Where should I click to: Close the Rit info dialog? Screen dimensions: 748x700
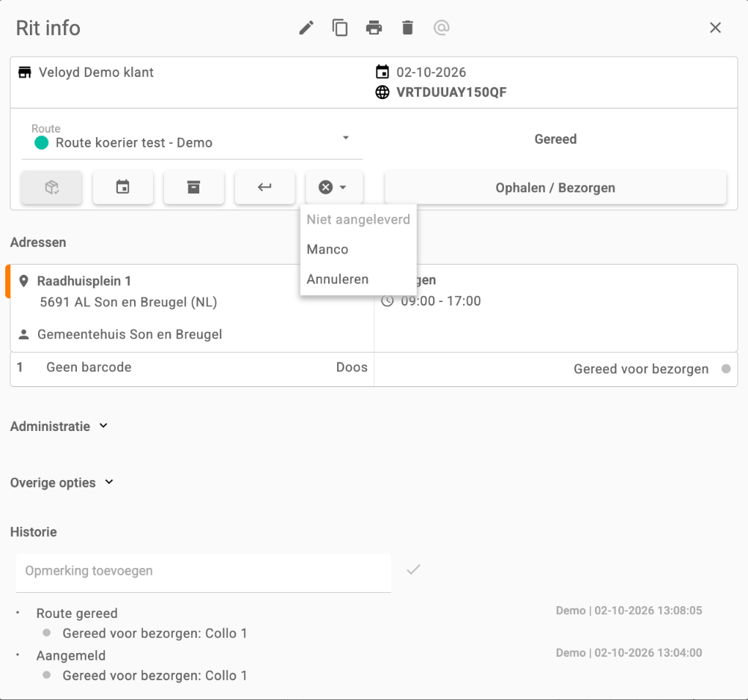[715, 28]
